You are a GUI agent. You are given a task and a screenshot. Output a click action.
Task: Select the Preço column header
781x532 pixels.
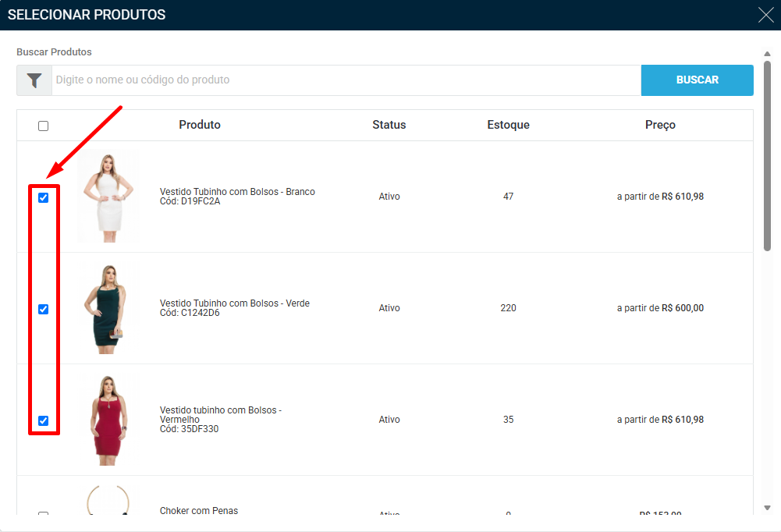tap(660, 125)
